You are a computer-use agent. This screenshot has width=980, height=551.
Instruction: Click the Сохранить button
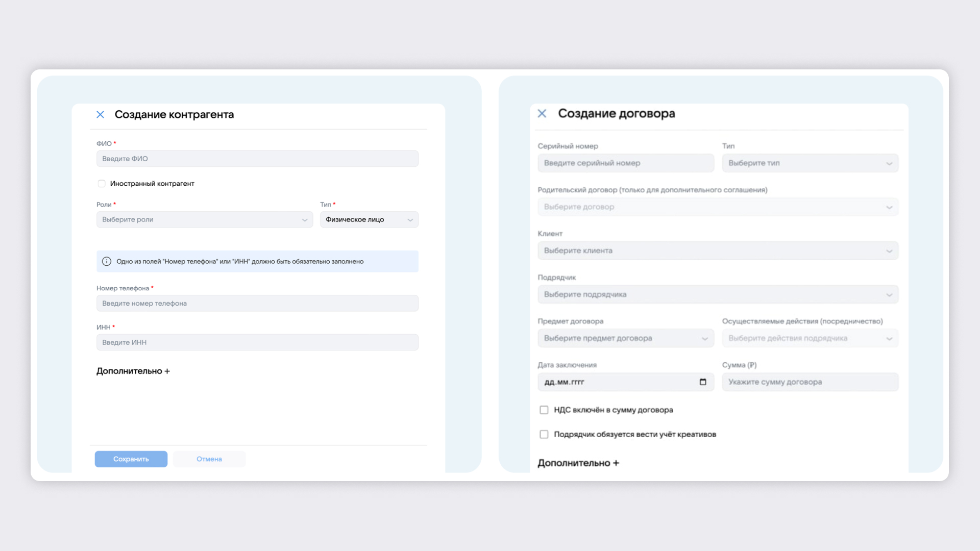131,459
